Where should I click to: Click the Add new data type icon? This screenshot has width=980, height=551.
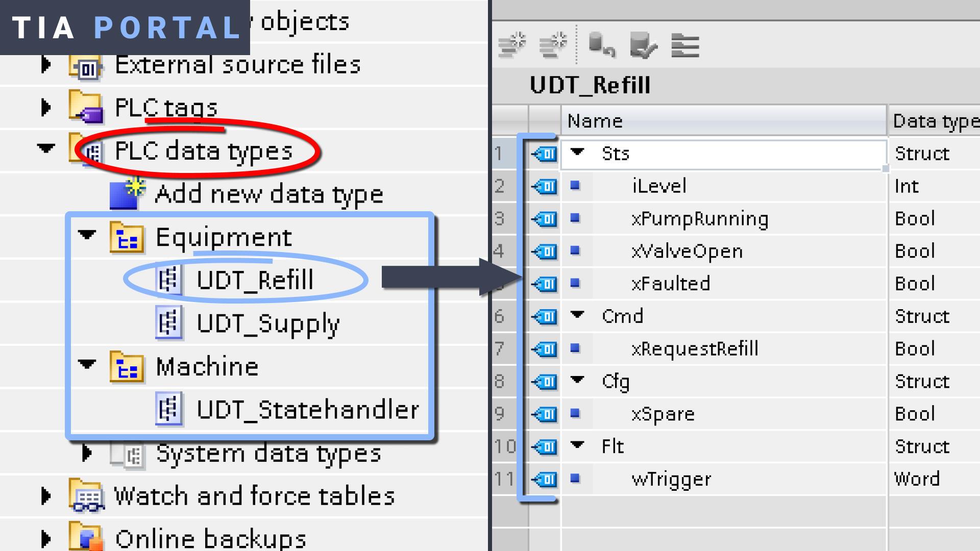(127, 194)
